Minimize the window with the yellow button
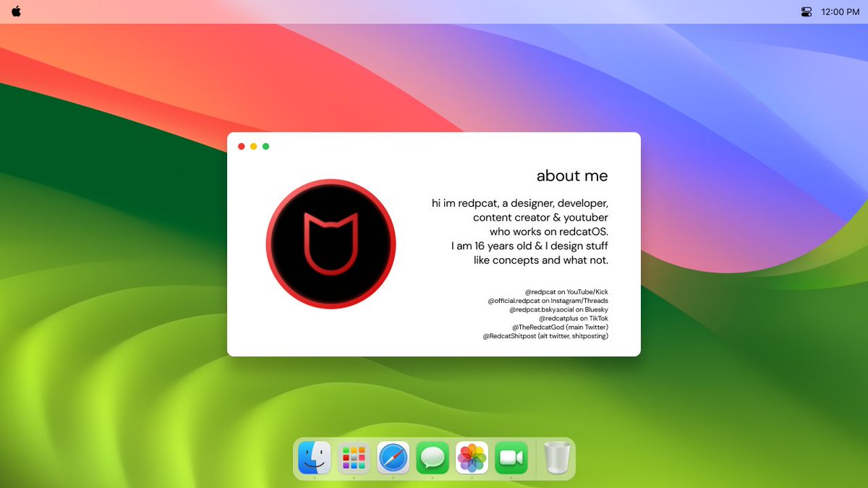The width and height of the screenshot is (868, 488). 253,146
